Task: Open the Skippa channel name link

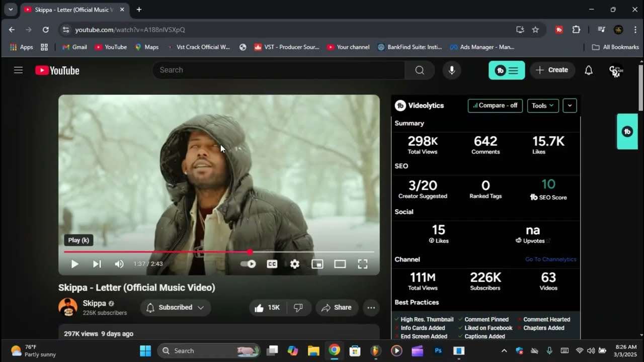Action: tap(95, 303)
